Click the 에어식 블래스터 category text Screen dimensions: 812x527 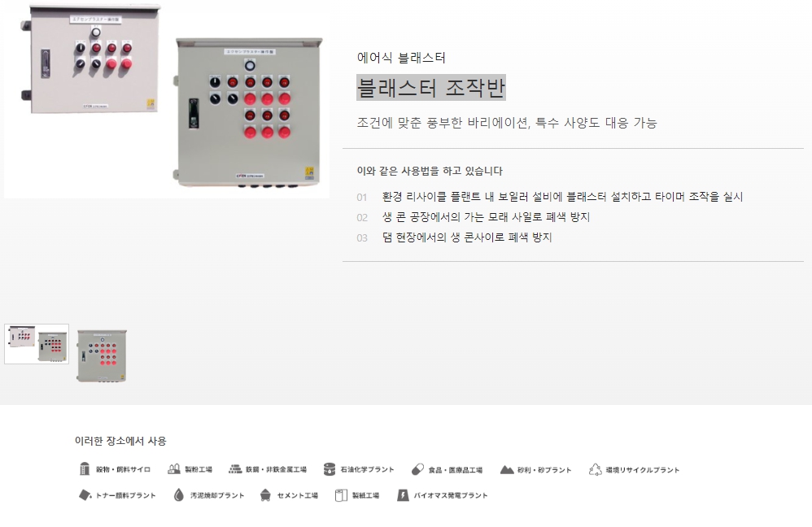pyautogui.click(x=401, y=58)
